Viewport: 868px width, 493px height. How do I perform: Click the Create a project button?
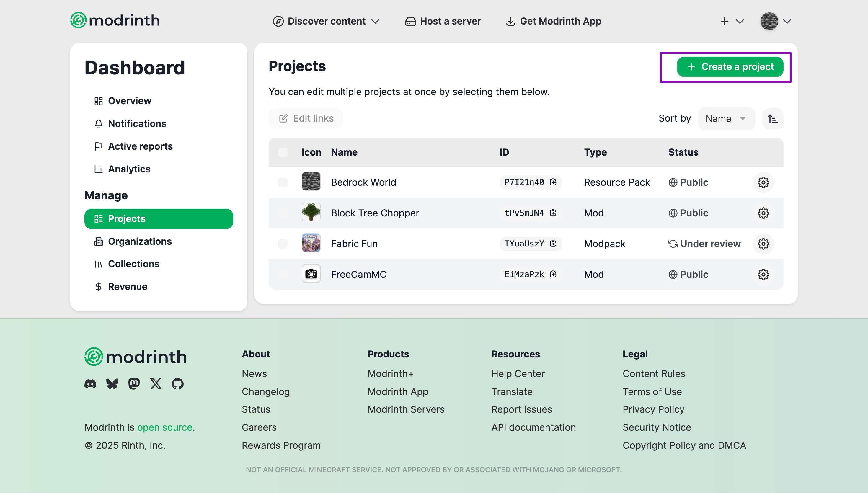(730, 67)
